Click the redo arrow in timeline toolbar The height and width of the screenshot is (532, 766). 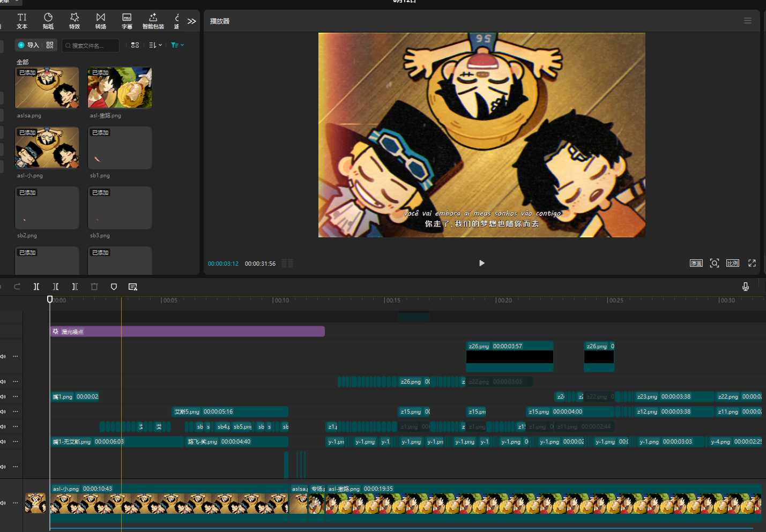coord(17,287)
